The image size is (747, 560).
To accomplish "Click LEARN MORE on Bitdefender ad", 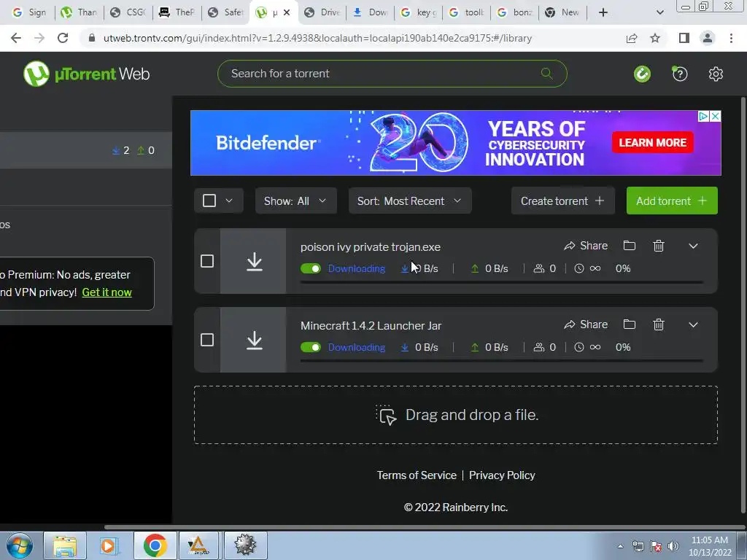I will tap(652, 142).
